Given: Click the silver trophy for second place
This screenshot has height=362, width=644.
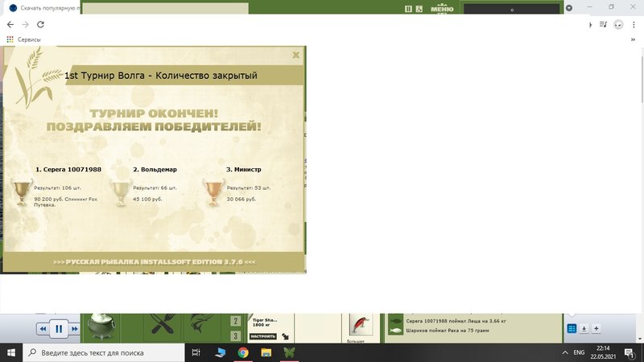Looking at the screenshot, I should coord(121,192).
